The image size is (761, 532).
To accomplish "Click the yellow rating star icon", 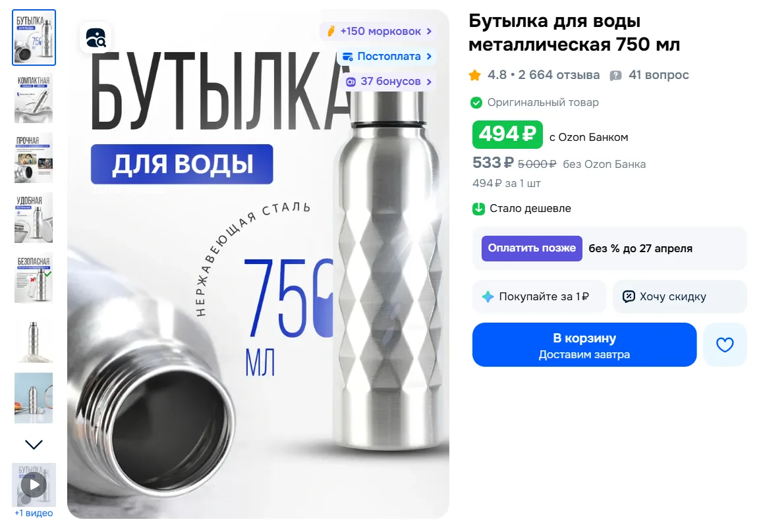I will [474, 75].
